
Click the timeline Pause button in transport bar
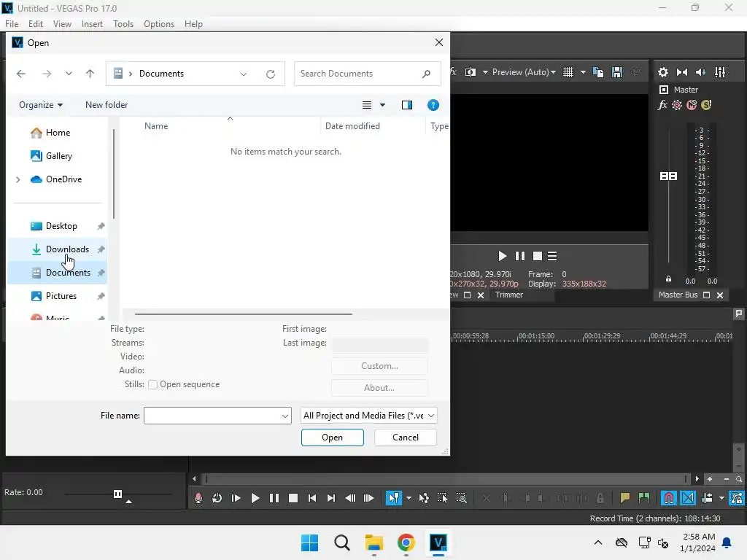[274, 498]
